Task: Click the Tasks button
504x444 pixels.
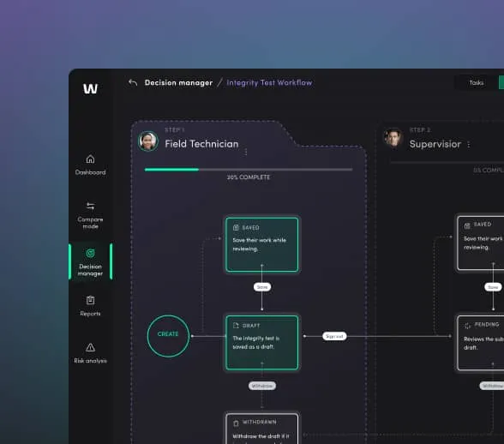Action: pos(476,82)
